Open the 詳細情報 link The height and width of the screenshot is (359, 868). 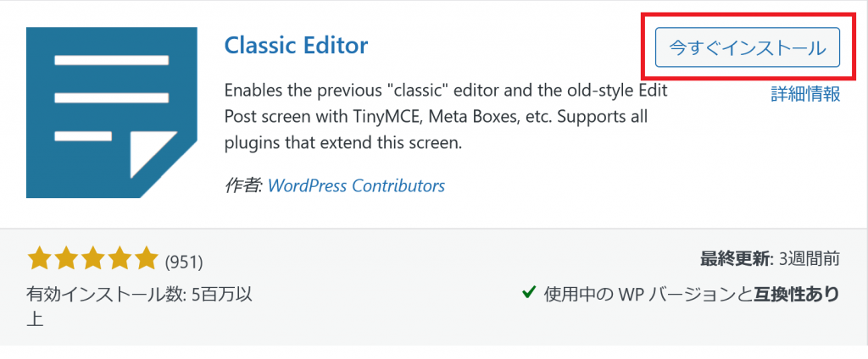coord(805,94)
